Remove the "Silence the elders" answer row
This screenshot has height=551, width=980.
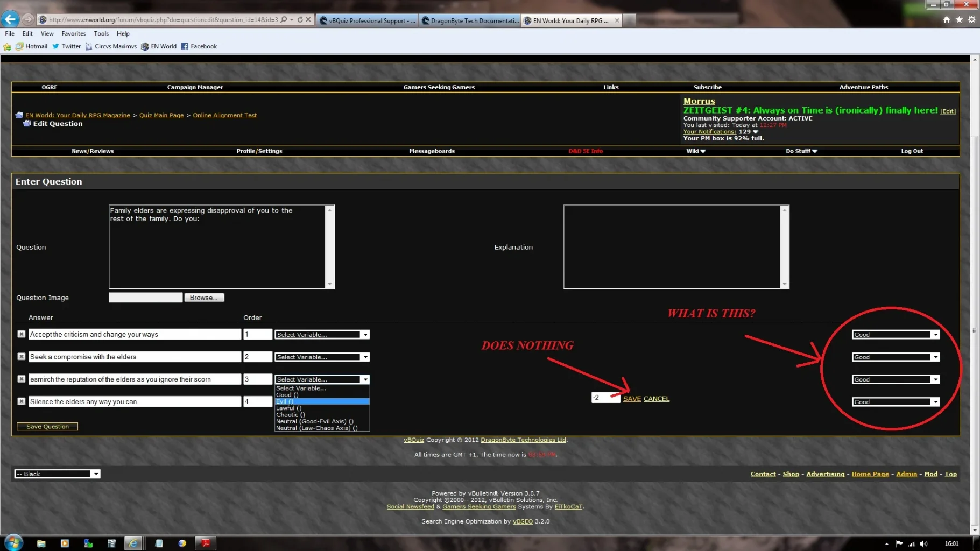(x=21, y=401)
